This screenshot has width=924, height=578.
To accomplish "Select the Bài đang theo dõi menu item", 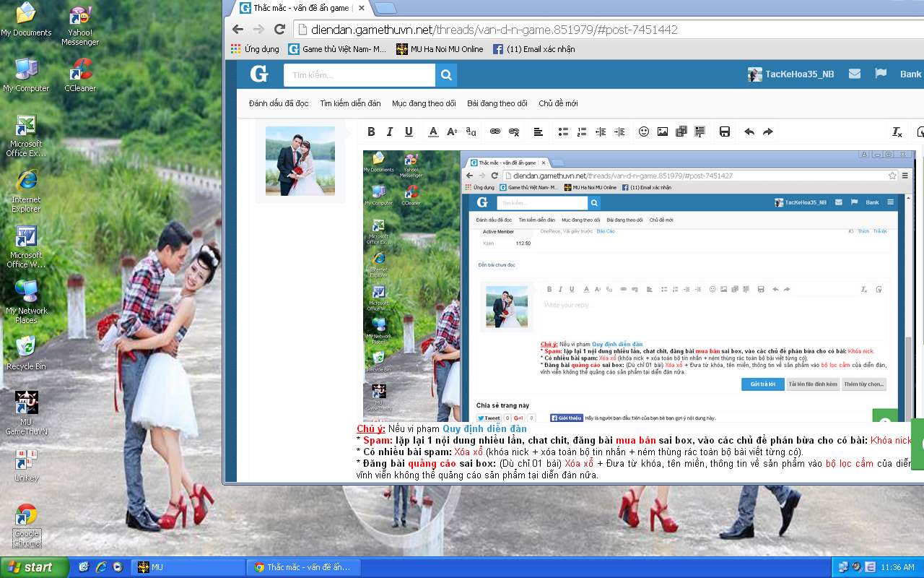I will (497, 103).
